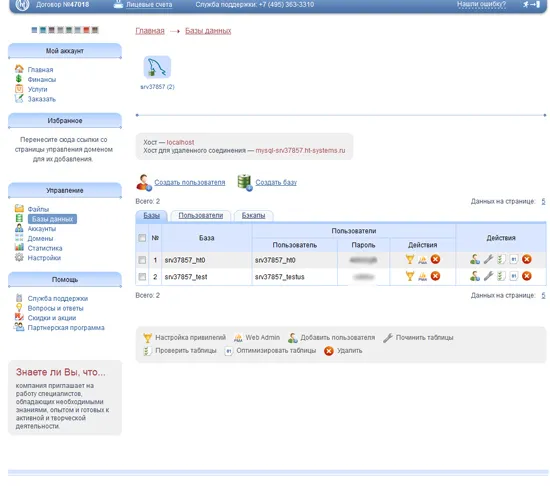Open Партнерская программа link

click(66, 328)
